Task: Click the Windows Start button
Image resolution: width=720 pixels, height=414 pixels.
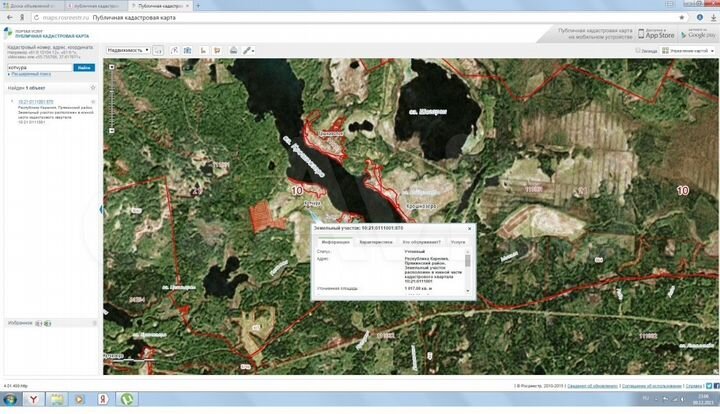Action: pyautogui.click(x=9, y=398)
